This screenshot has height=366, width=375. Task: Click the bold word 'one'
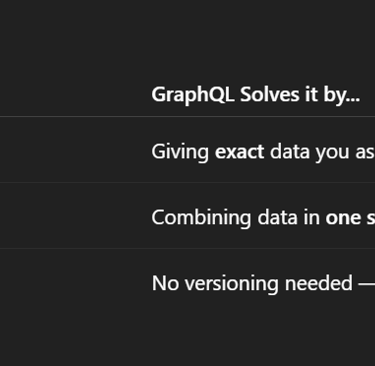click(343, 218)
